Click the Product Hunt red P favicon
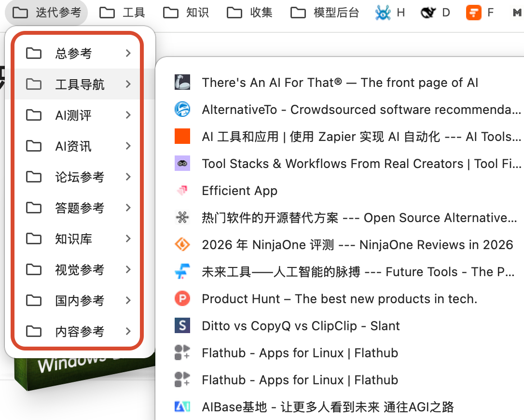This screenshot has width=524, height=420. coord(182,299)
